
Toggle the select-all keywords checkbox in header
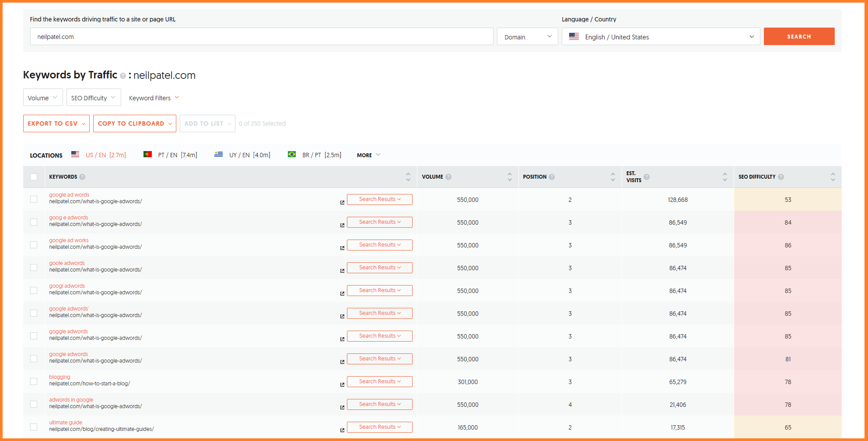click(x=34, y=177)
